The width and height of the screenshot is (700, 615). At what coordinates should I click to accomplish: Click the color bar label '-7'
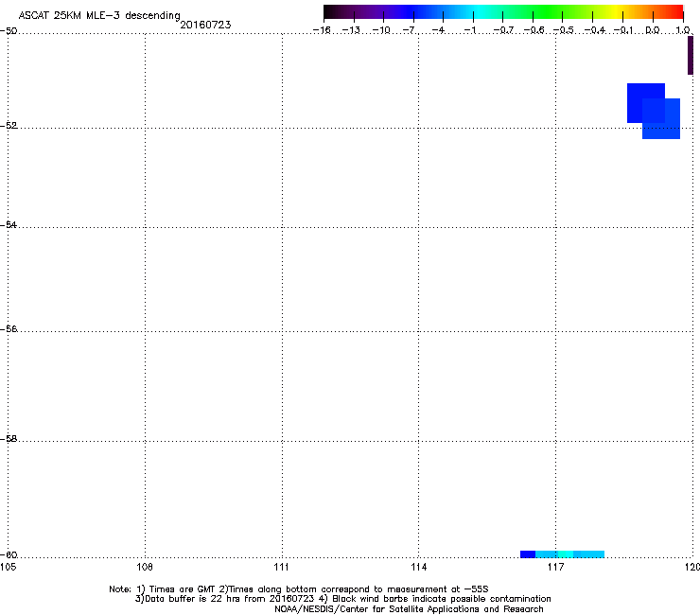click(410, 30)
